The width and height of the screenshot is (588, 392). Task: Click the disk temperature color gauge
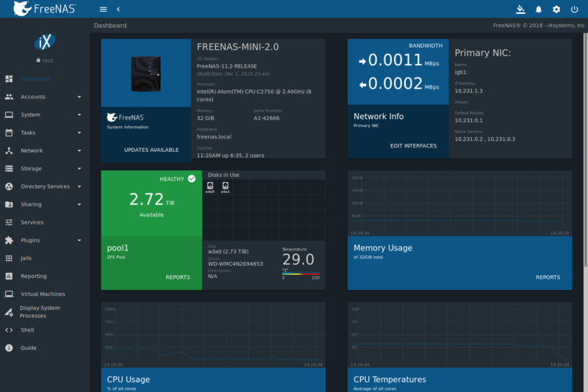coord(301,273)
